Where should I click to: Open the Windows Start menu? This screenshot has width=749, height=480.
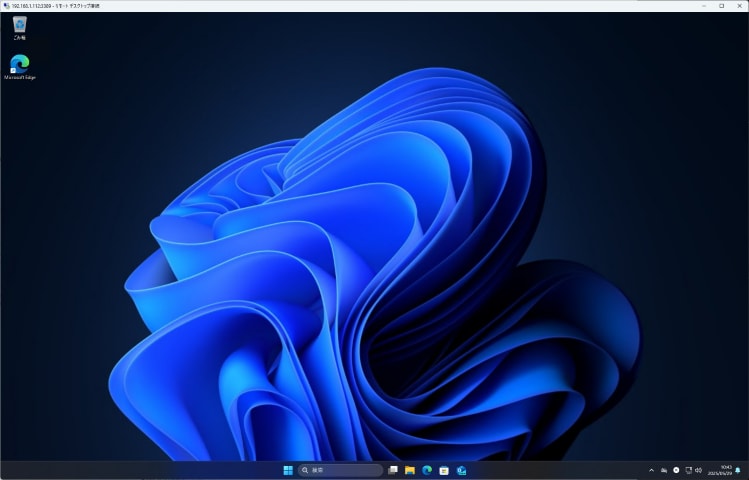pos(288,470)
